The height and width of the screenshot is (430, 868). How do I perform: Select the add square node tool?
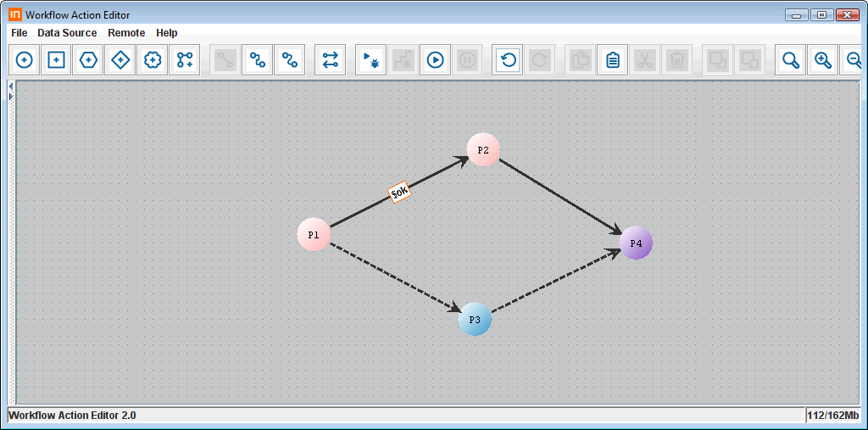pyautogui.click(x=57, y=60)
